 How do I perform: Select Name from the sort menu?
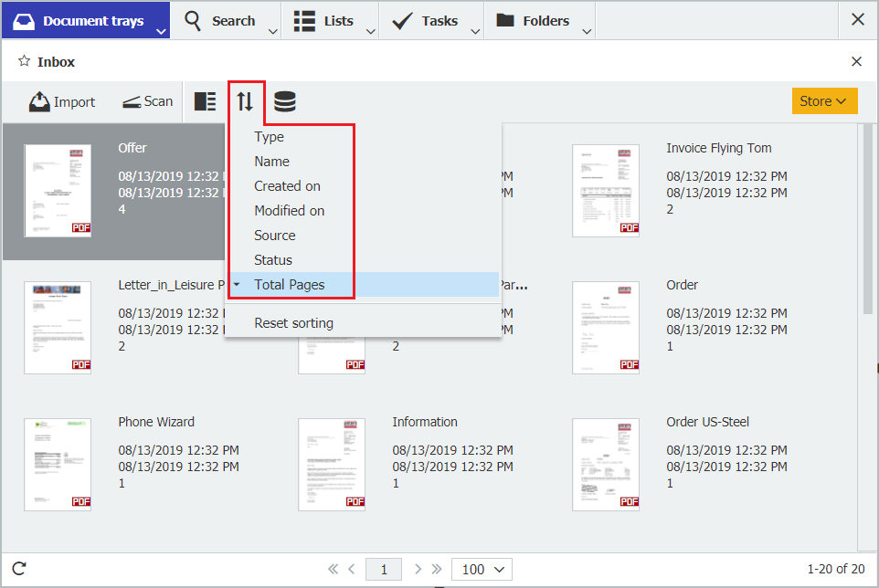[x=270, y=161]
